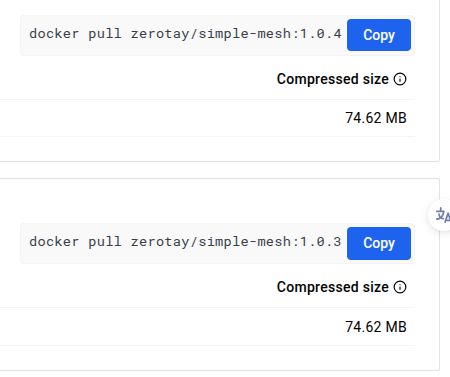450x377 pixels.
Task: Click word 'docker' in 1.0.4 command
Action: click(x=54, y=34)
